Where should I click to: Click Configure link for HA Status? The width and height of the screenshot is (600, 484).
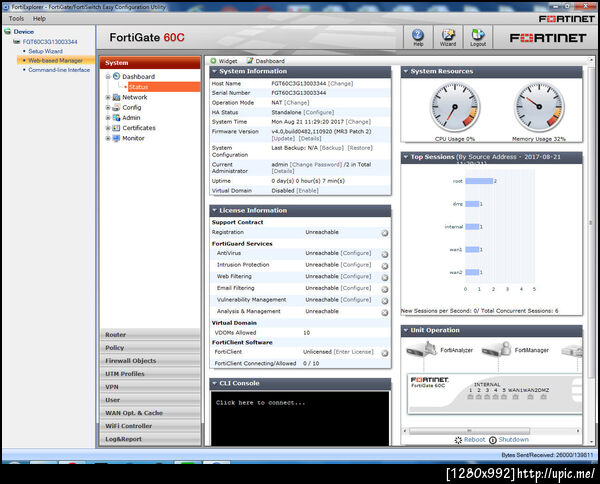coord(318,112)
